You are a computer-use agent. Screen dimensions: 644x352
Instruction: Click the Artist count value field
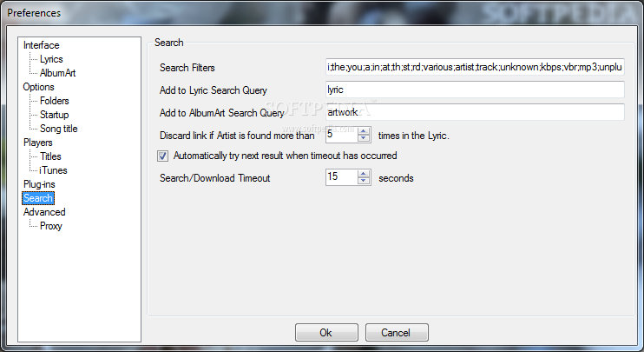(x=341, y=135)
